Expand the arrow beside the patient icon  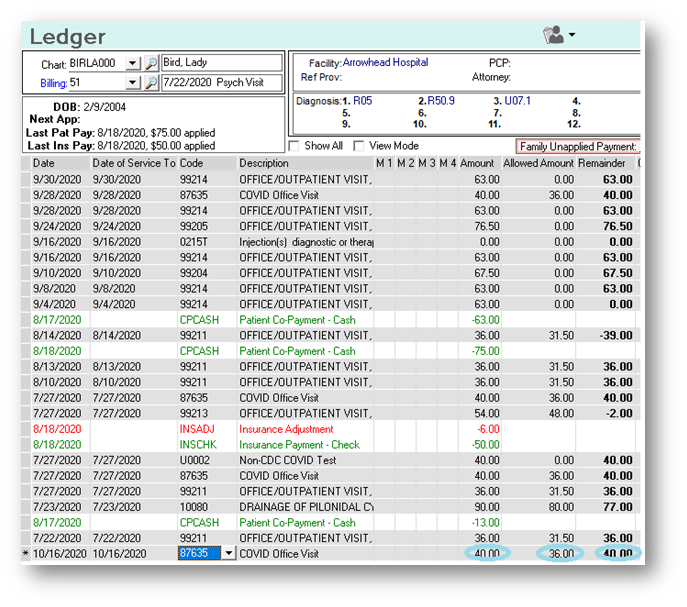click(x=572, y=35)
